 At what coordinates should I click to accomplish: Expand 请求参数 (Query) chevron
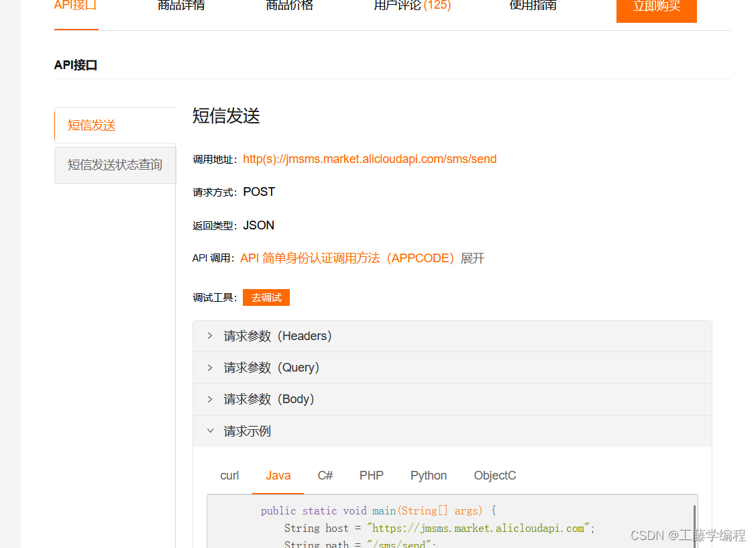(x=210, y=368)
